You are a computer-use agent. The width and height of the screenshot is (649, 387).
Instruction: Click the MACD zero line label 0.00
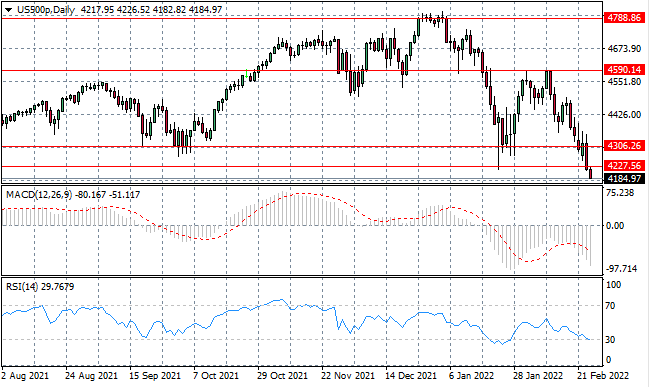(x=615, y=226)
